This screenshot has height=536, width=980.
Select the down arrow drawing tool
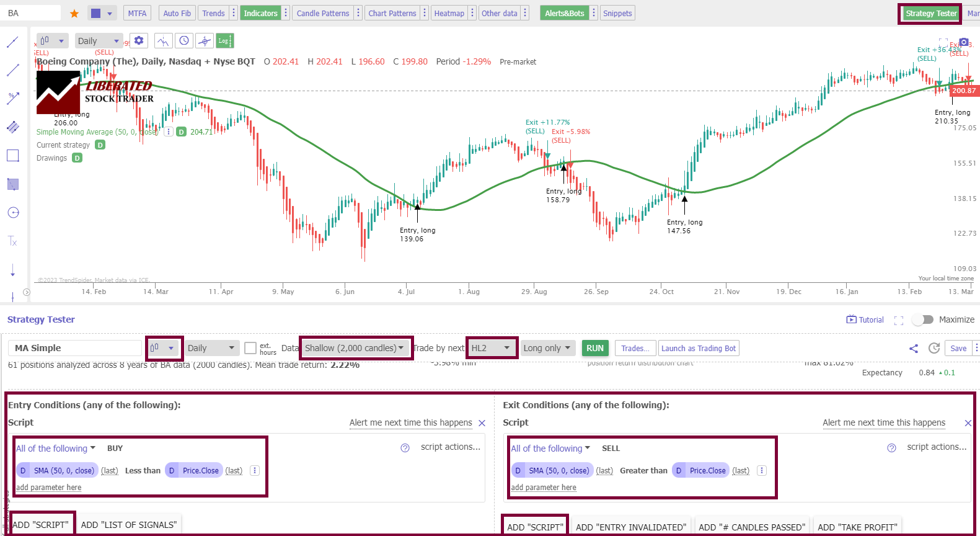click(x=12, y=270)
